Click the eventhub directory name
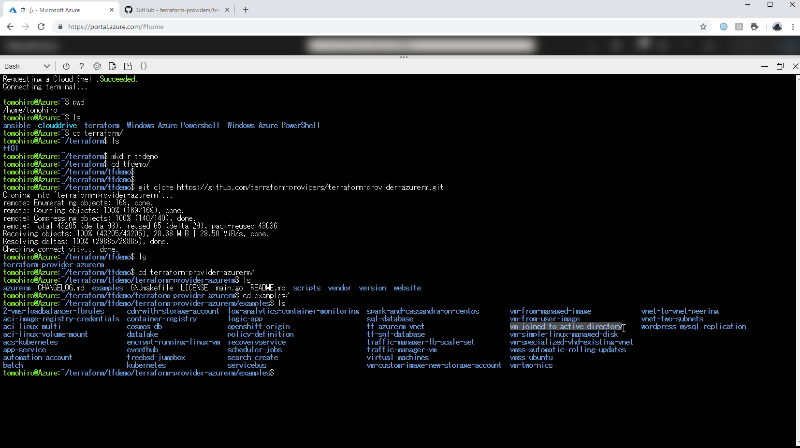The image size is (800, 448). 142,350
